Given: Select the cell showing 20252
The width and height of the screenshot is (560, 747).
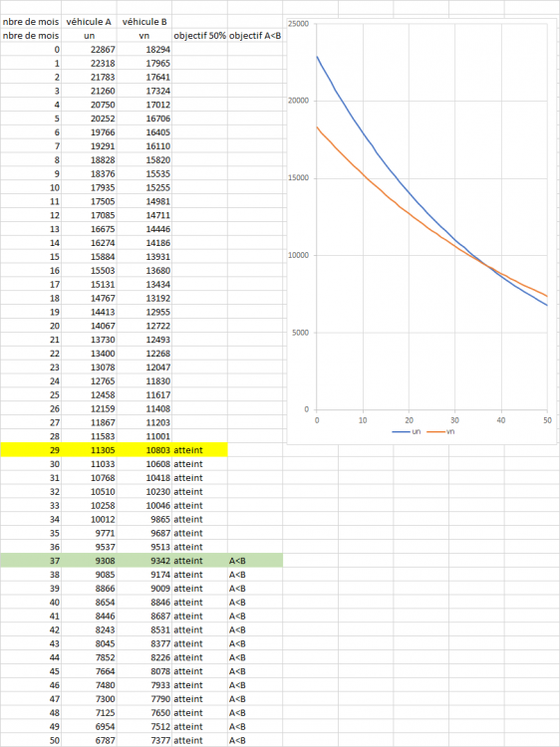Looking at the screenshot, I should (x=89, y=119).
